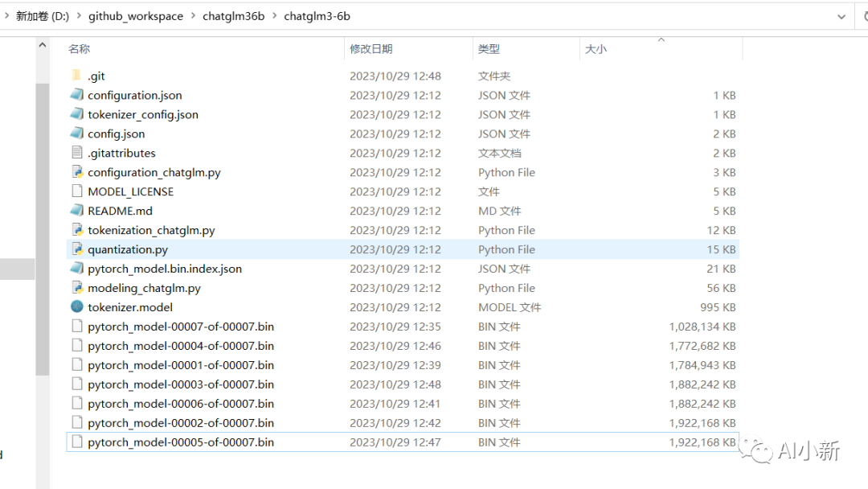
Task: Navigate to 新加卷 (D:) in breadcrumb
Action: tap(43, 16)
